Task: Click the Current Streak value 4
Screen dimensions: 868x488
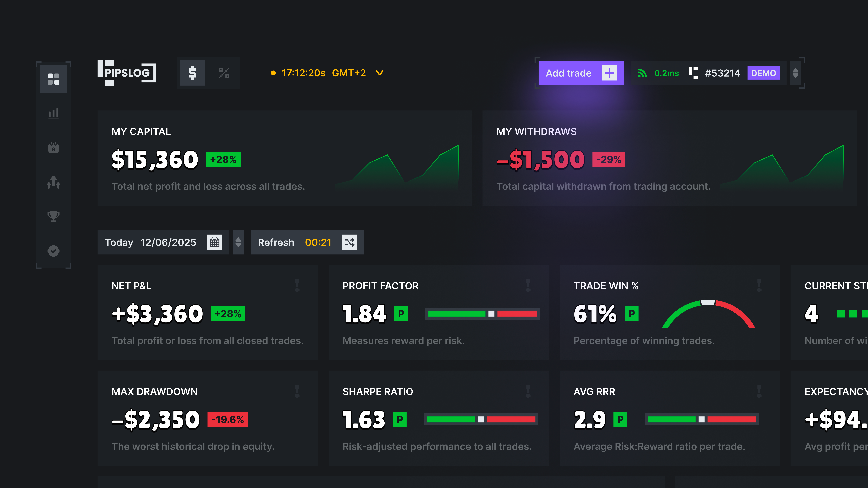Action: [x=811, y=314]
